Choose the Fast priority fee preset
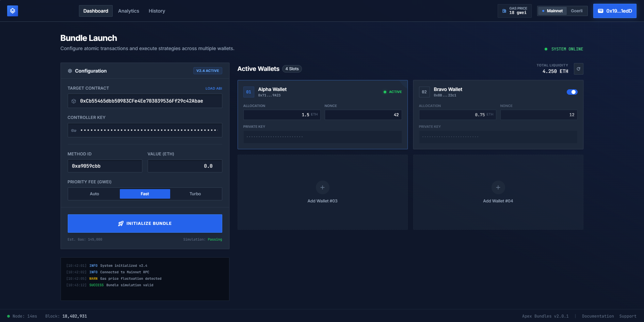The image size is (644, 322). pos(145,194)
